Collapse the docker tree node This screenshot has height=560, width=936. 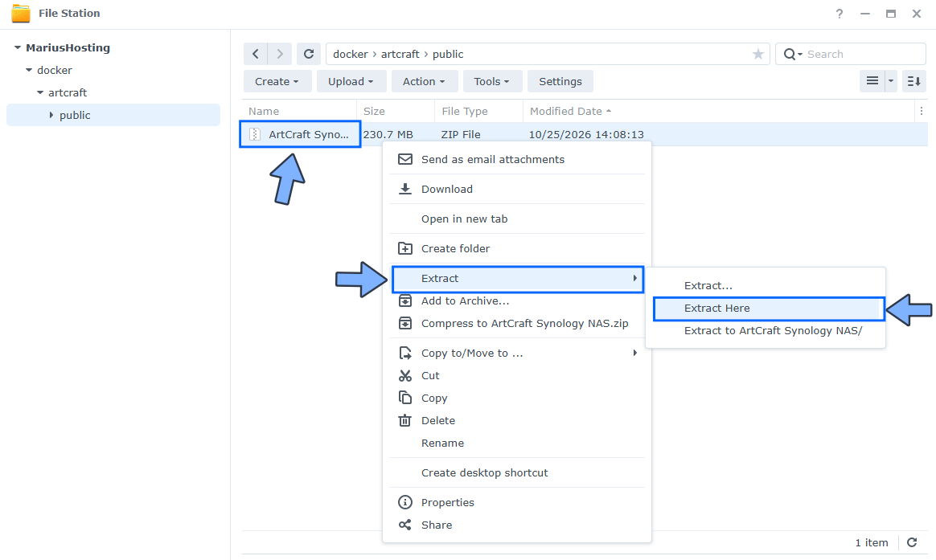click(29, 70)
